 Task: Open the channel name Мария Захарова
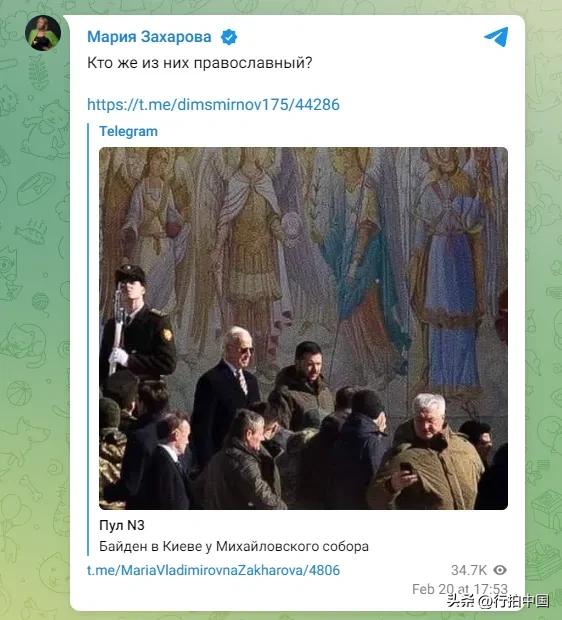[x=149, y=37]
